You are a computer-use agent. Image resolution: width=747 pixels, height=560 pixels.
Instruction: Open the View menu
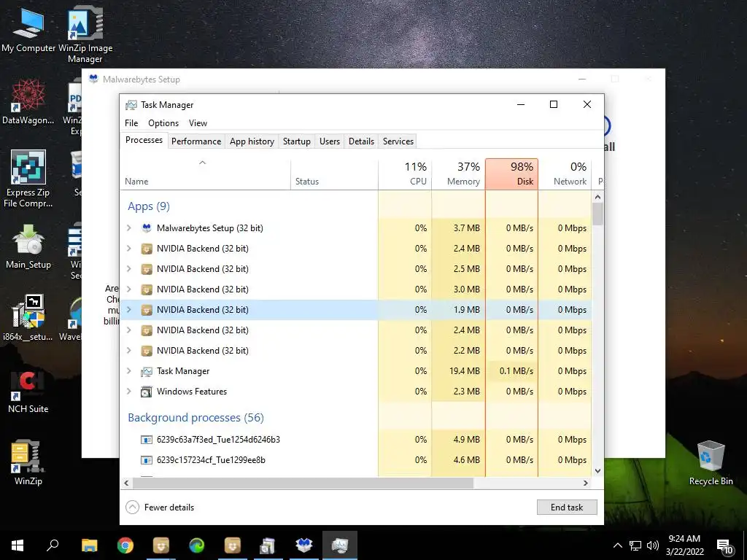(x=198, y=122)
